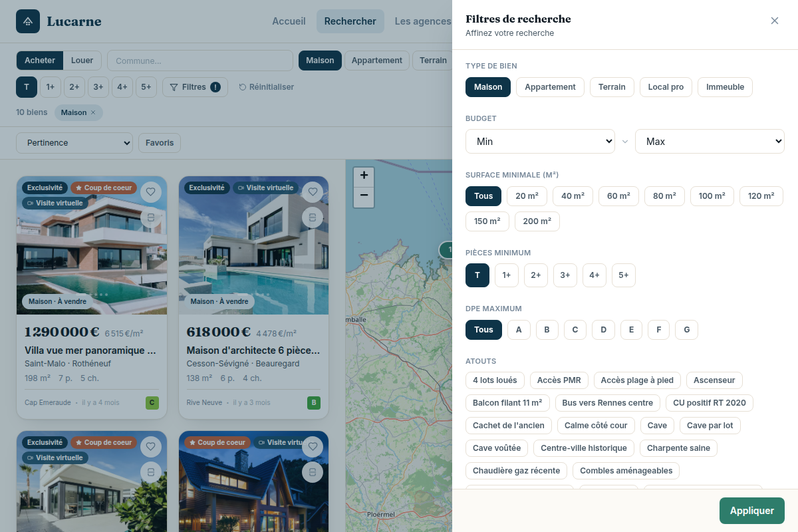
Task: Click the Lucarne logo icon
Action: [x=28, y=21]
